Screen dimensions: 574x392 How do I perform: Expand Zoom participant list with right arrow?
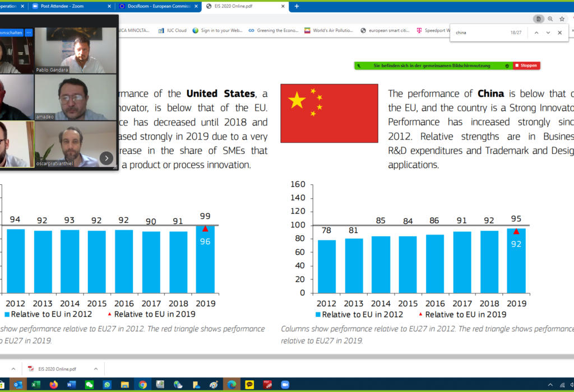pos(106,158)
